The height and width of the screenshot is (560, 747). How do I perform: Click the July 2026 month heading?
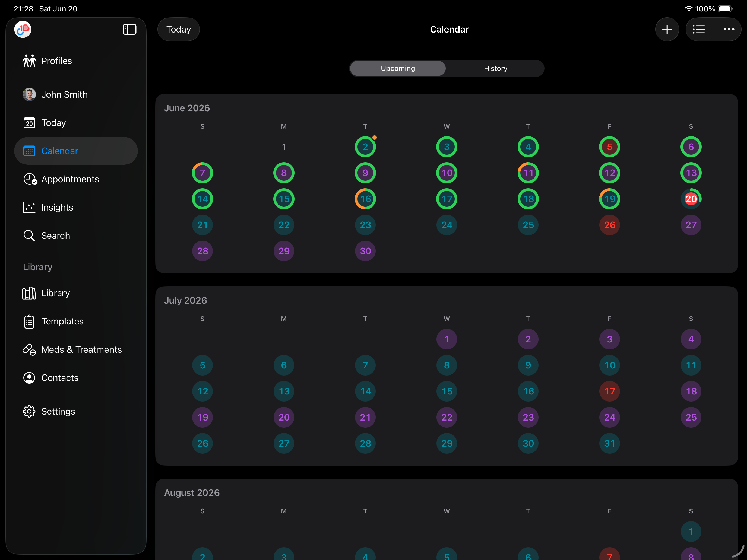[186, 300]
